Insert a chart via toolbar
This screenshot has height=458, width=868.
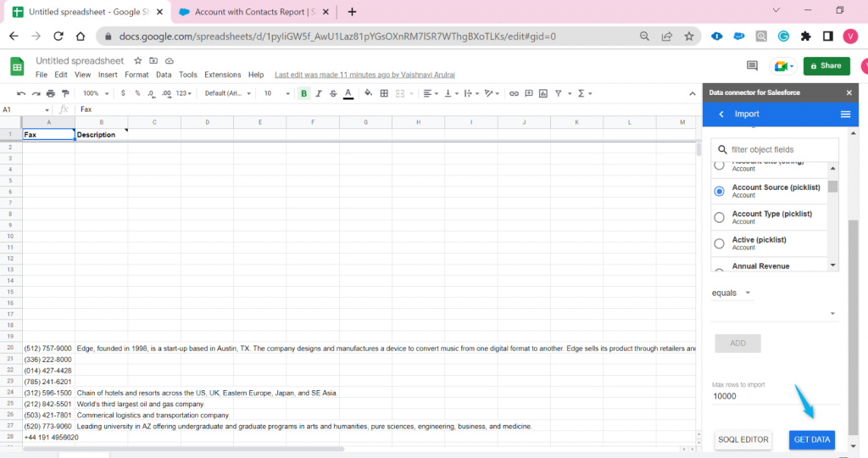(543, 93)
